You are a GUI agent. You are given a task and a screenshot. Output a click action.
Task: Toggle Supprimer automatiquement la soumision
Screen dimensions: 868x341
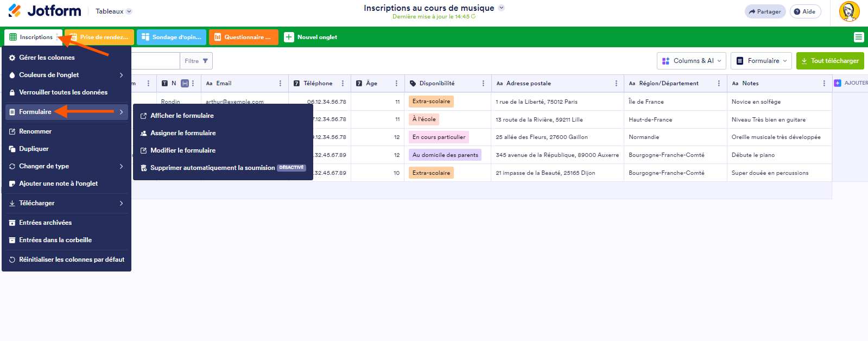[223, 168]
